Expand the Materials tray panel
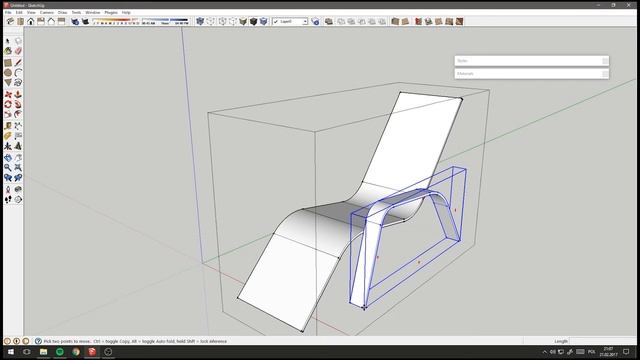Screen dimensions: 640x360 [x=531, y=73]
